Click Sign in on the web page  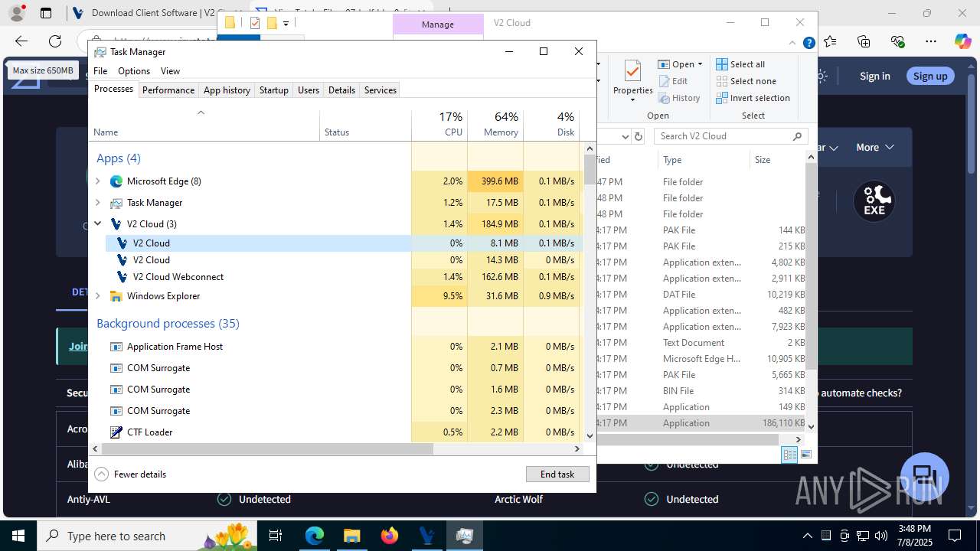(x=874, y=76)
